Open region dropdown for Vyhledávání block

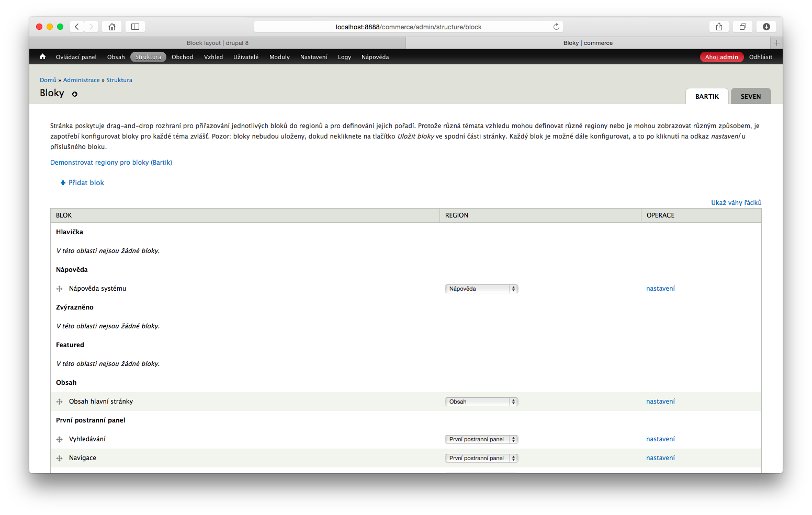[481, 439]
